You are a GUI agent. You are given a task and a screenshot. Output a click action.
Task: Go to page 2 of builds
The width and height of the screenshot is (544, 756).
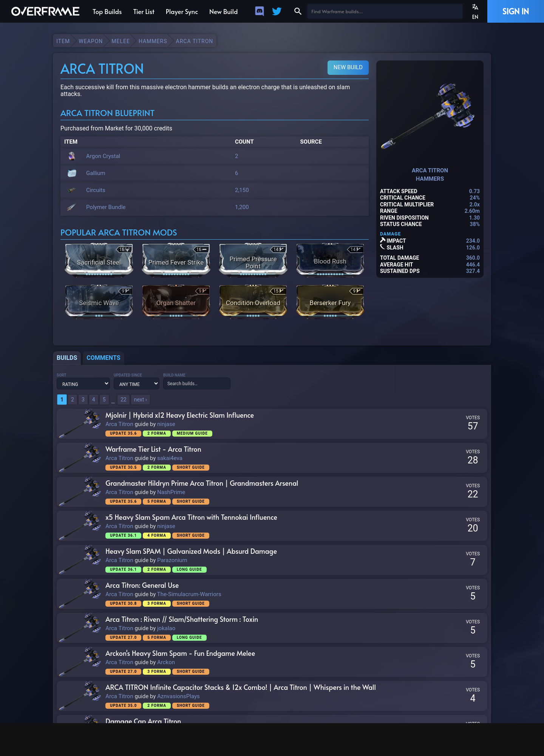click(73, 400)
